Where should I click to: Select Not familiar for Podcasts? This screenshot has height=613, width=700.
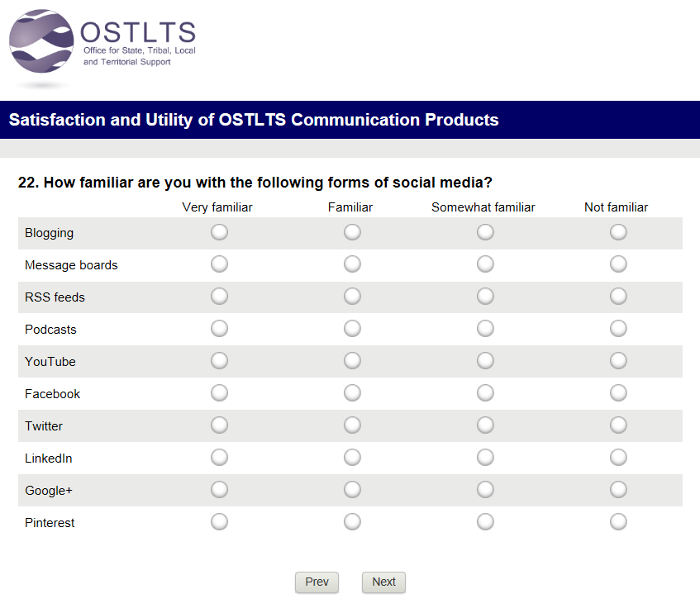[618, 330]
